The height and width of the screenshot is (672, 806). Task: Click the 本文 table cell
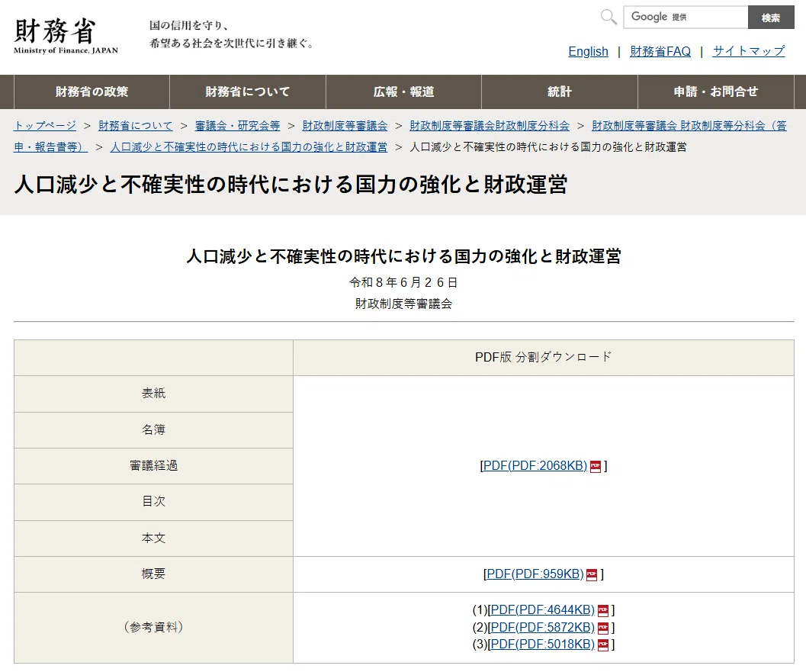[x=154, y=539]
